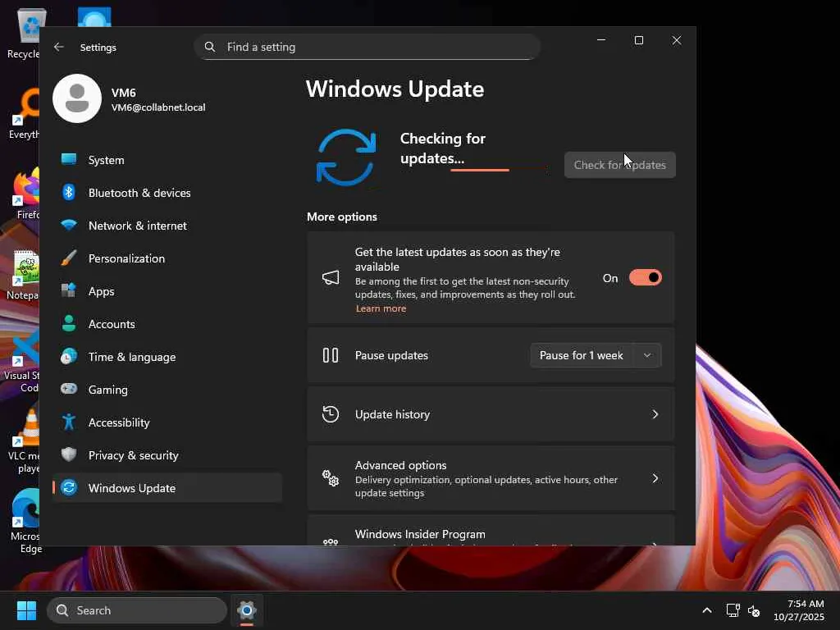Image resolution: width=840 pixels, height=630 pixels.
Task: Select Personalization in sidebar
Action: click(167, 258)
